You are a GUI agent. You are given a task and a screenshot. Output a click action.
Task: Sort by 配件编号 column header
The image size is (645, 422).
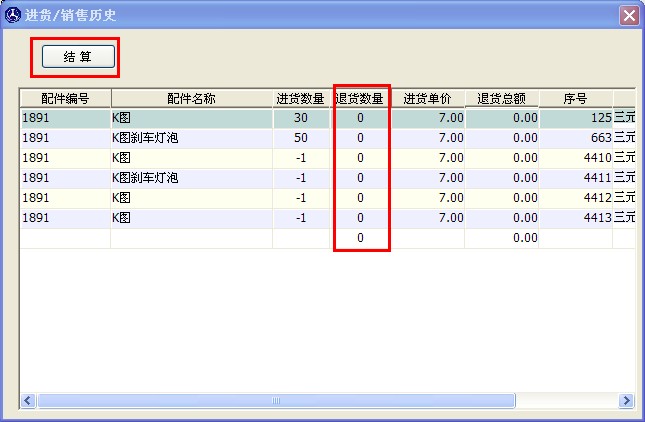tap(65, 99)
